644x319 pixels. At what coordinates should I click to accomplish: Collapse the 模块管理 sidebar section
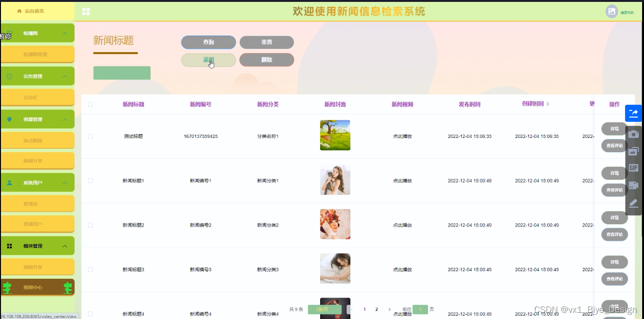point(65,246)
